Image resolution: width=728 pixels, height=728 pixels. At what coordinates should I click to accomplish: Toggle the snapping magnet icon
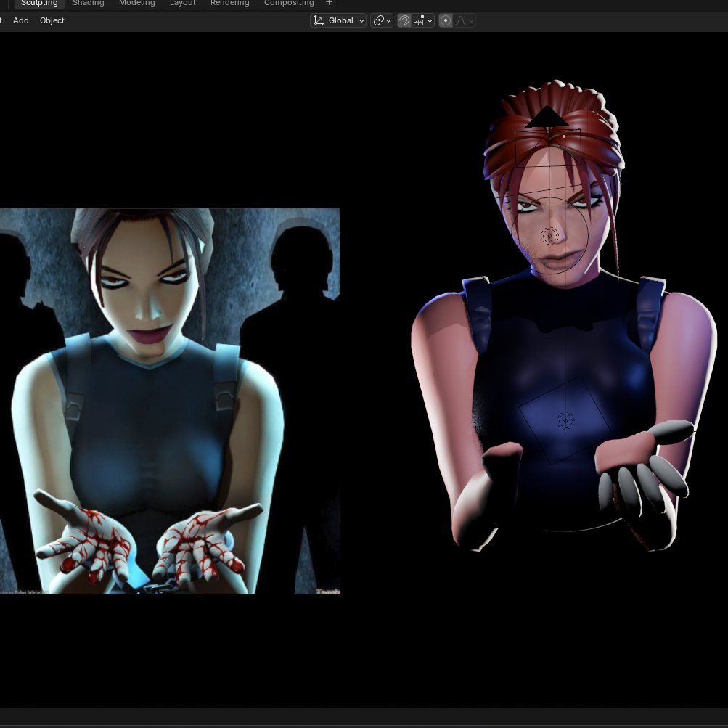[404, 20]
